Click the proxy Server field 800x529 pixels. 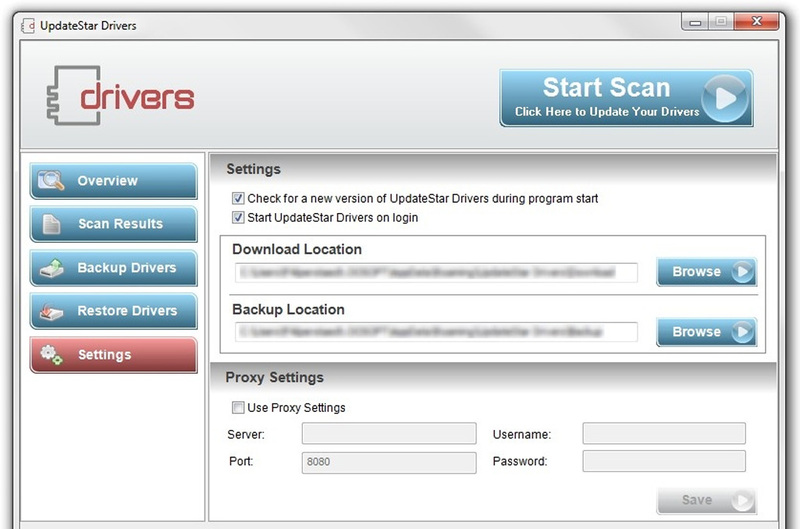(389, 434)
